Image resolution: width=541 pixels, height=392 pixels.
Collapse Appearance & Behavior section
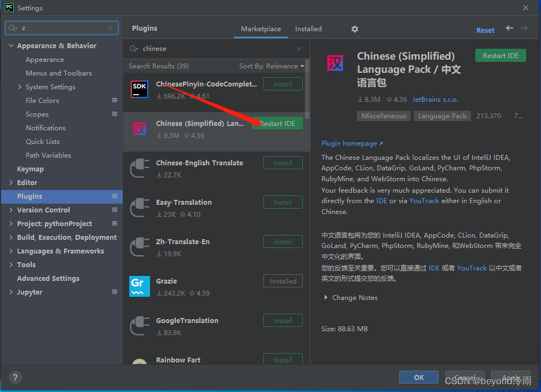click(x=11, y=45)
